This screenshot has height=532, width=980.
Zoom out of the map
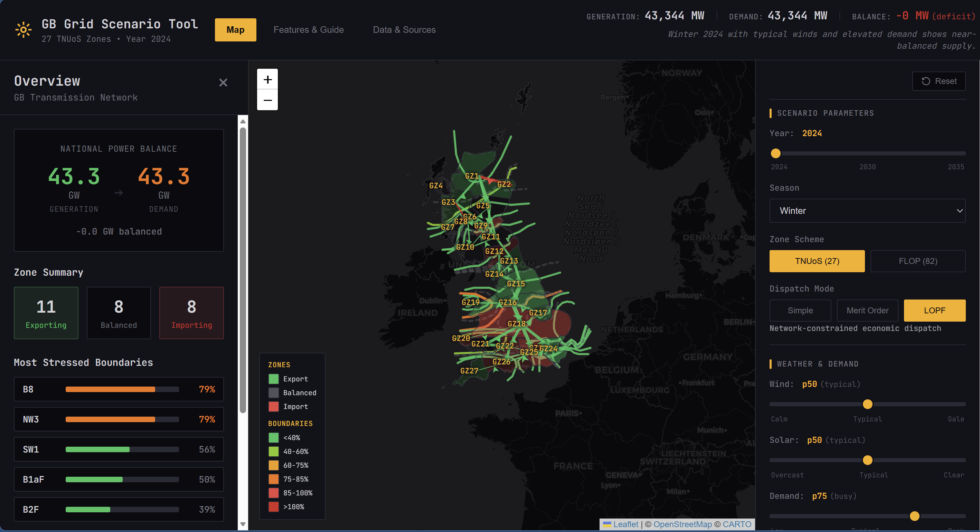(x=267, y=100)
